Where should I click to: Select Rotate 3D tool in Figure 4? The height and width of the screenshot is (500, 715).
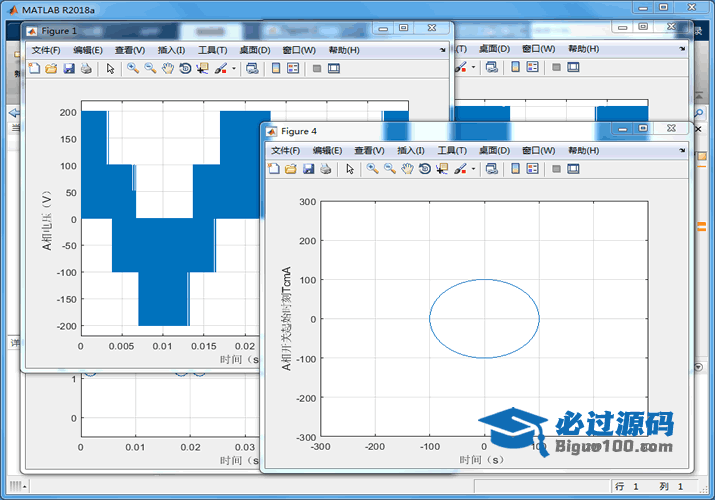click(425, 169)
